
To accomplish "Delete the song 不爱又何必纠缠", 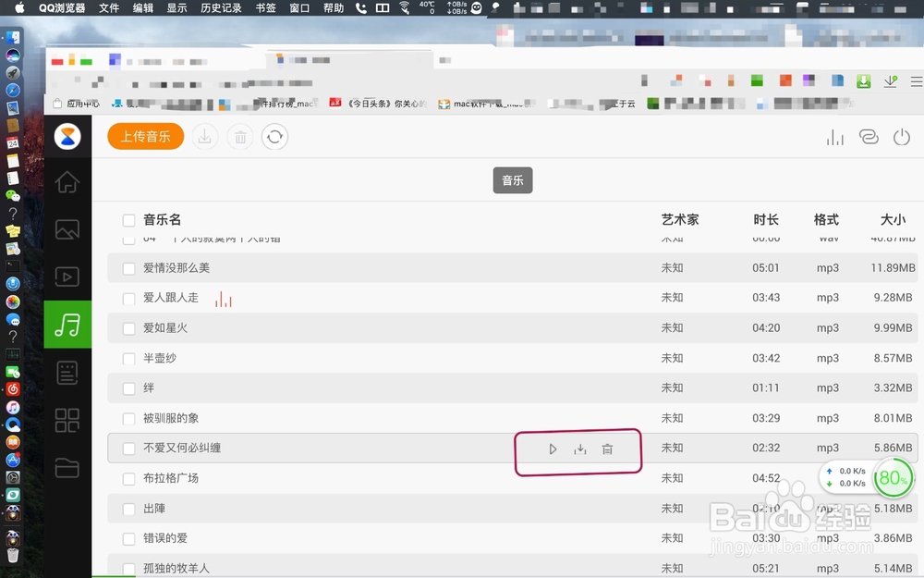I will tap(608, 449).
